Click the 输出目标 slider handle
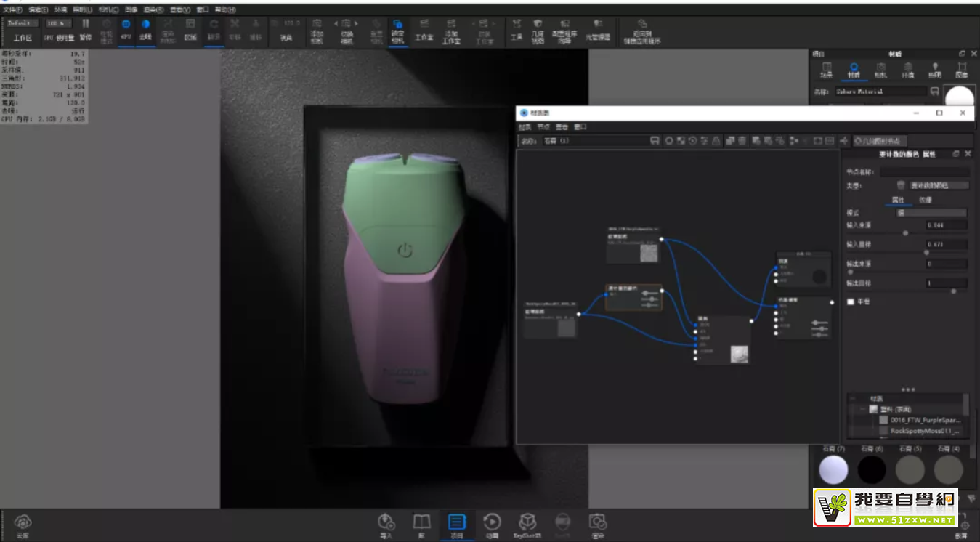The width and height of the screenshot is (980, 542). 954,291
